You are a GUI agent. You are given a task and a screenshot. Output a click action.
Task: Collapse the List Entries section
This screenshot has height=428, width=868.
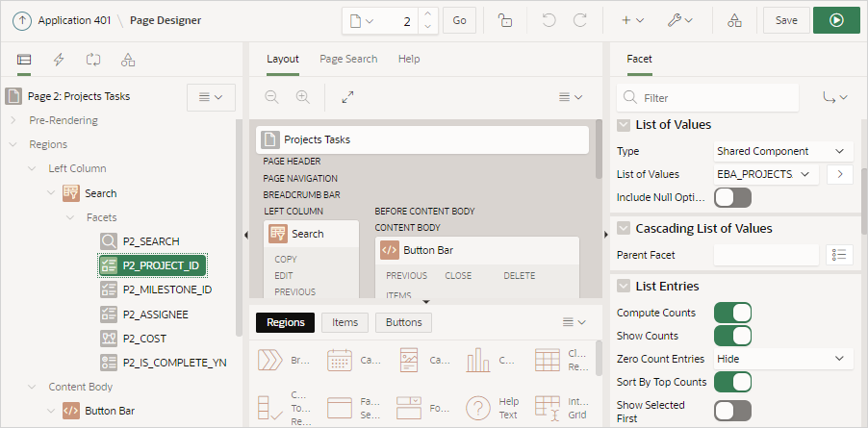624,286
